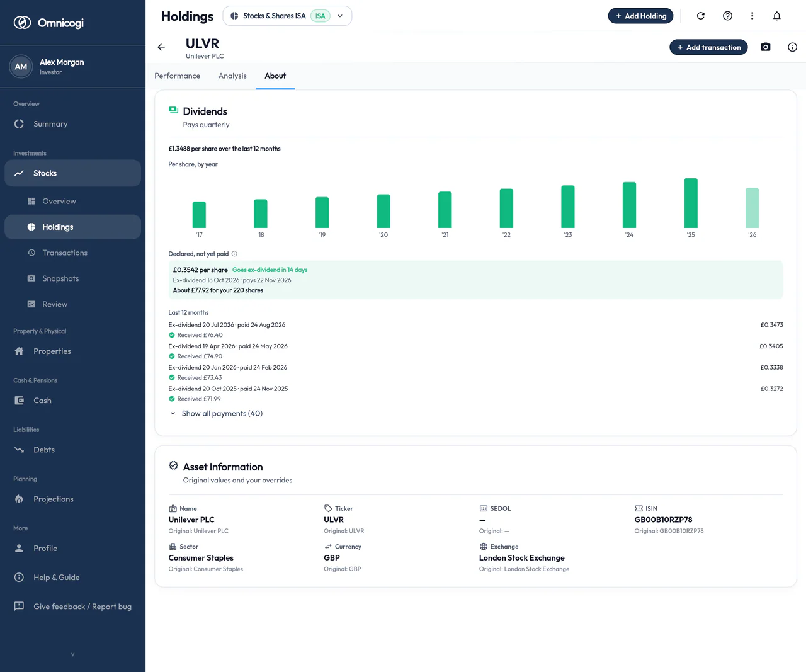Click the Add transaction button
This screenshot has width=806, height=672.
(x=708, y=47)
